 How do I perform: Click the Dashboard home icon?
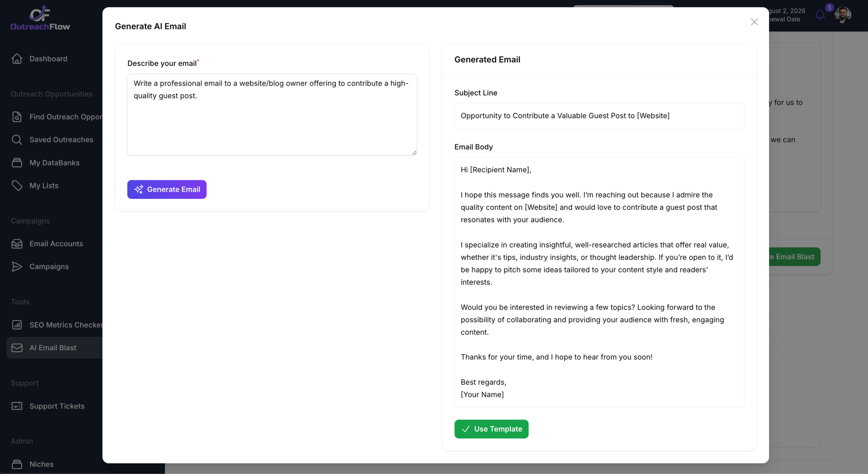point(17,59)
